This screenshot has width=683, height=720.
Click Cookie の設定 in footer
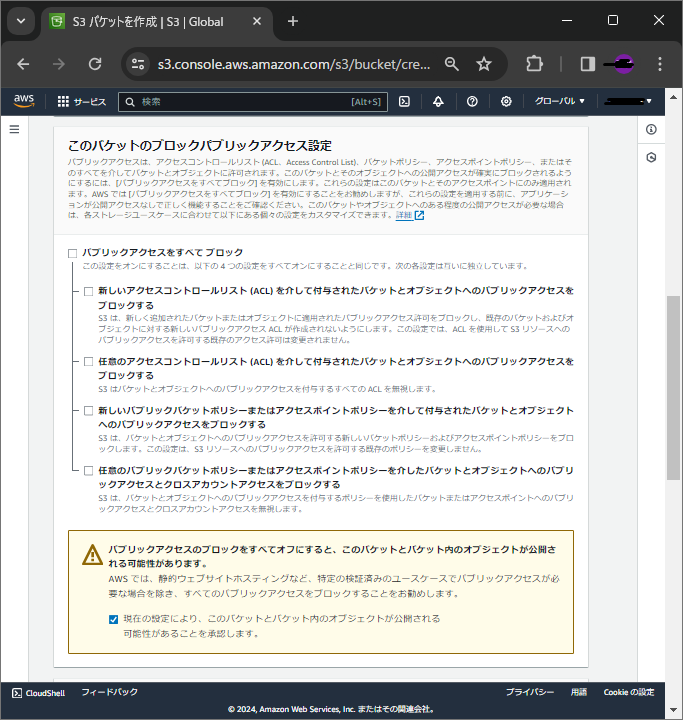(629, 692)
